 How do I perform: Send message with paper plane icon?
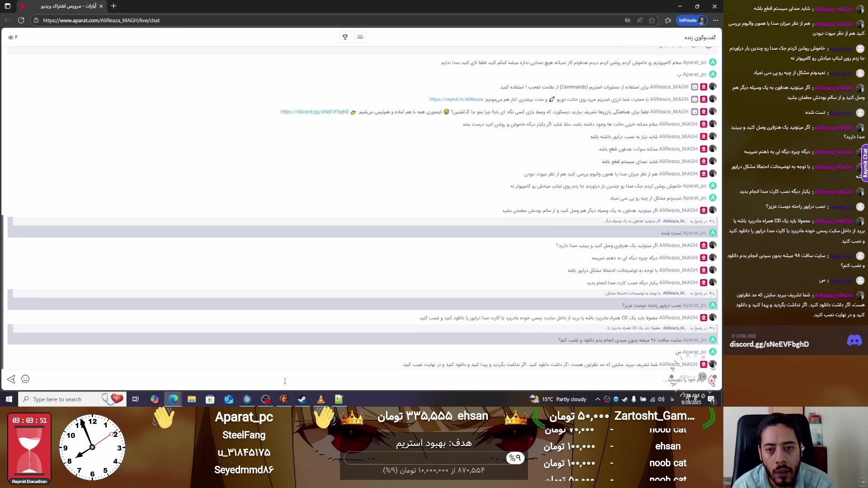pos(11,379)
